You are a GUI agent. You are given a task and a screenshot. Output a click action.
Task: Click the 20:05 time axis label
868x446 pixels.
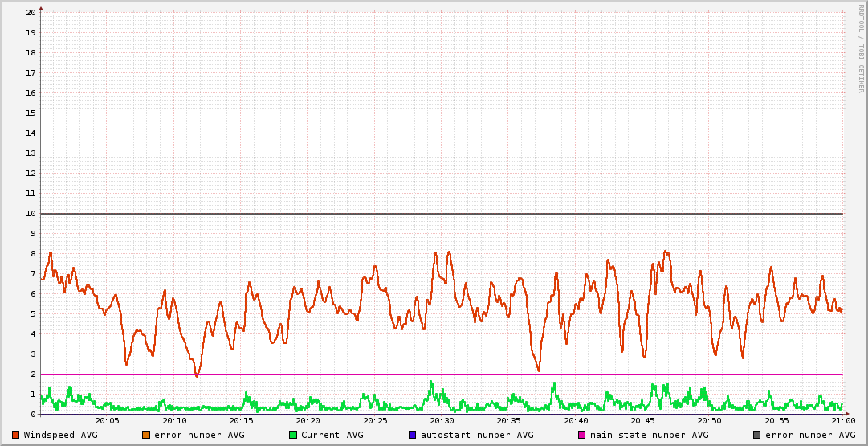pyautogui.click(x=107, y=421)
